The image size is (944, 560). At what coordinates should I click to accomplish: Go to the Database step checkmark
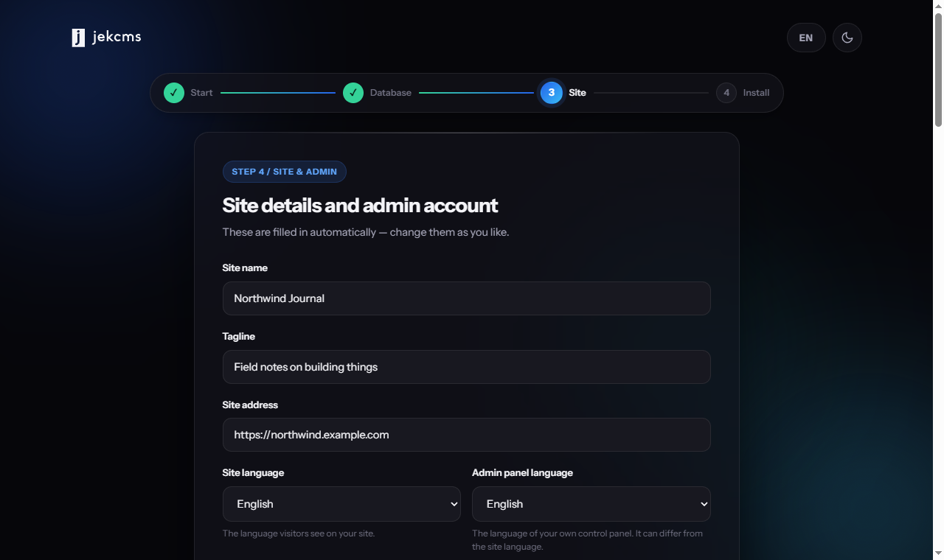tap(353, 93)
